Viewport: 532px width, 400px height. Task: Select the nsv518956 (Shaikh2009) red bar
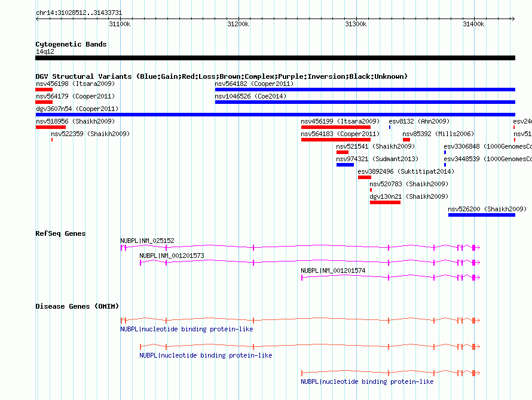[x=51, y=127]
